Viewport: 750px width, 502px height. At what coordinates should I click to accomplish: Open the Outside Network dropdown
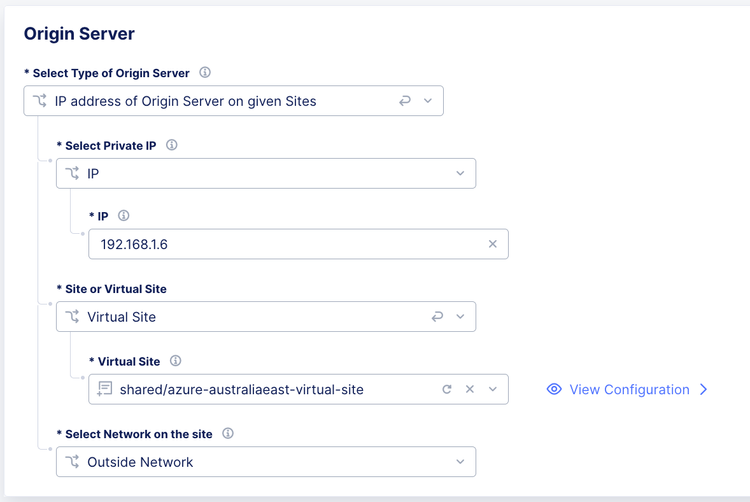pos(460,462)
